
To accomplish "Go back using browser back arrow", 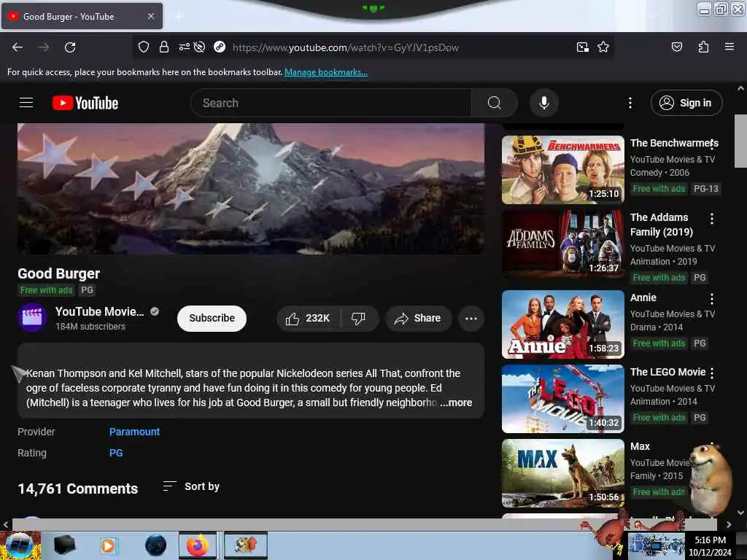I will click(18, 47).
